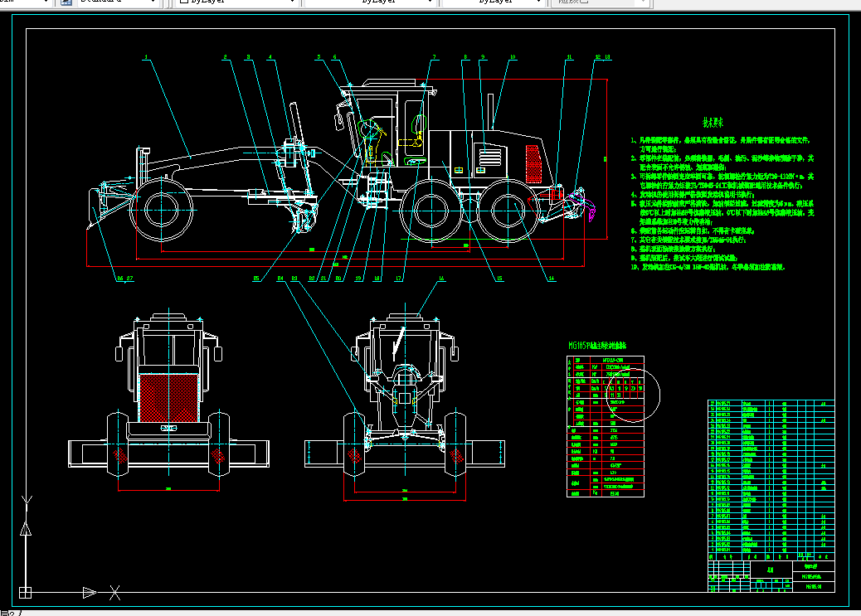Select part callout number 14

click(x=552, y=279)
